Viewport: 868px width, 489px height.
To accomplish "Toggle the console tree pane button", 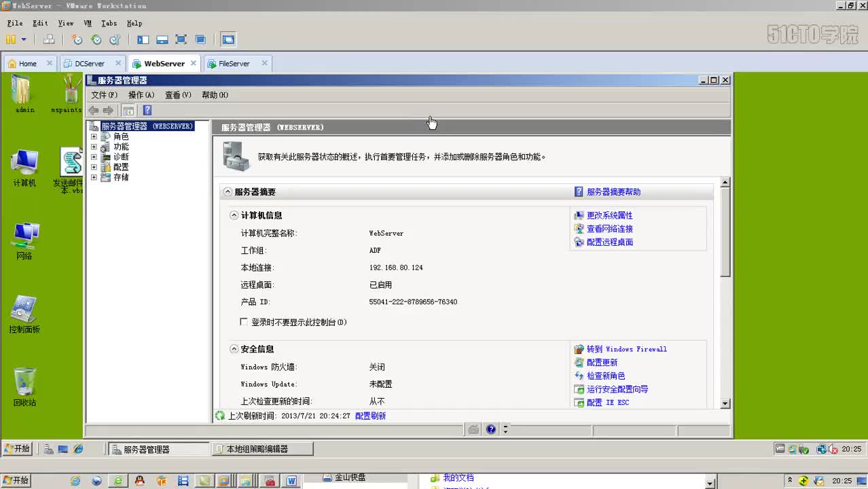I will pyautogui.click(x=128, y=110).
